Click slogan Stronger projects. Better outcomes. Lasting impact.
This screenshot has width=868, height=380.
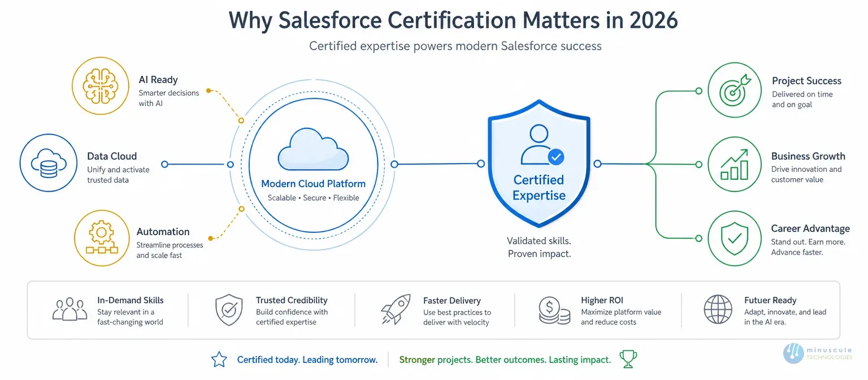click(505, 360)
